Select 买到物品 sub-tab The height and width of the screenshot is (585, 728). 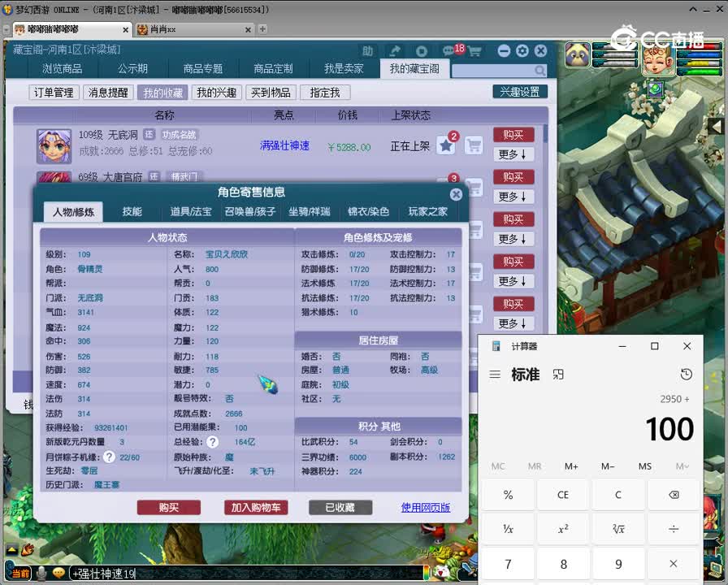(x=271, y=93)
